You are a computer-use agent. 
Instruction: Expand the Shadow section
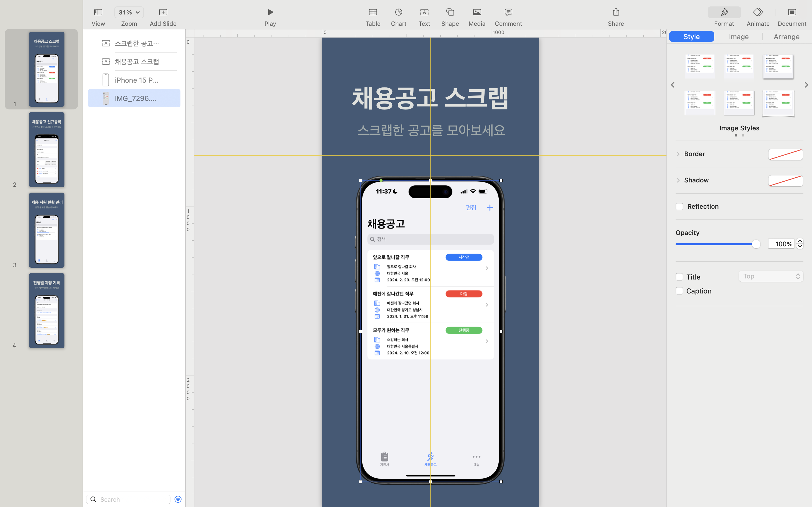pos(678,180)
